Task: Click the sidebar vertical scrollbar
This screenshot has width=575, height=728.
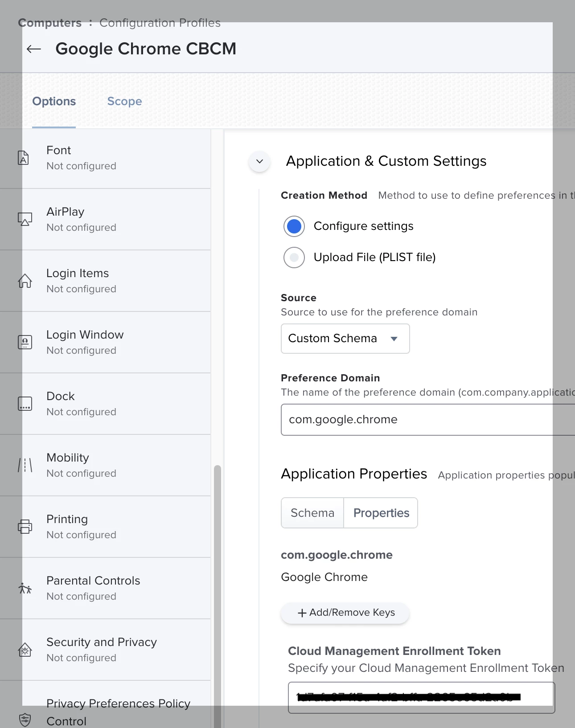Action: coord(218,596)
